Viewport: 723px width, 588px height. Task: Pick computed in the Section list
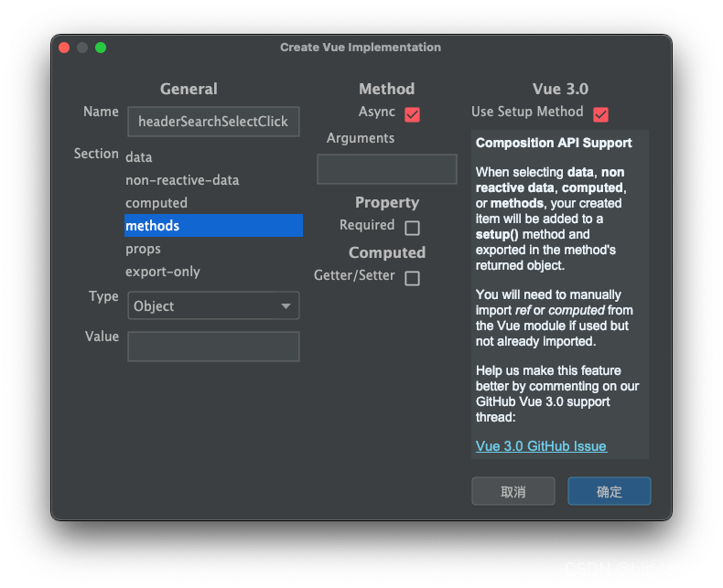pos(213,203)
